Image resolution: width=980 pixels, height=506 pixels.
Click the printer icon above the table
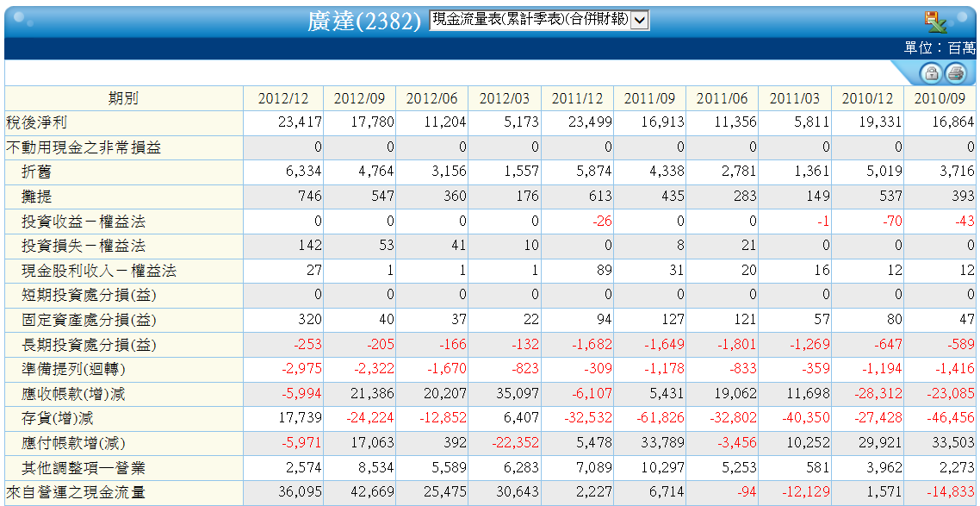pyautogui.click(x=956, y=74)
